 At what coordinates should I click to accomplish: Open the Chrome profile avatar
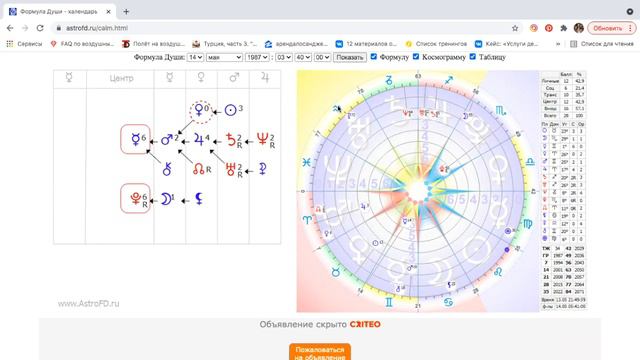(578, 28)
